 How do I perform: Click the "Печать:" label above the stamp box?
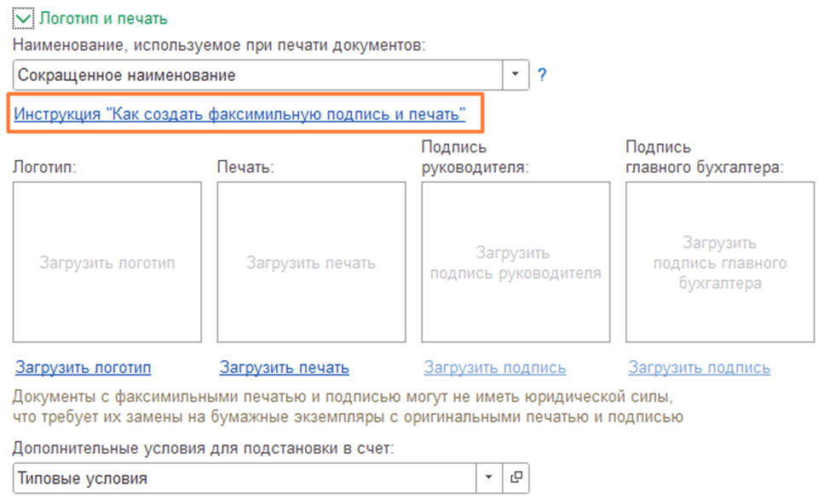pyautogui.click(x=245, y=167)
